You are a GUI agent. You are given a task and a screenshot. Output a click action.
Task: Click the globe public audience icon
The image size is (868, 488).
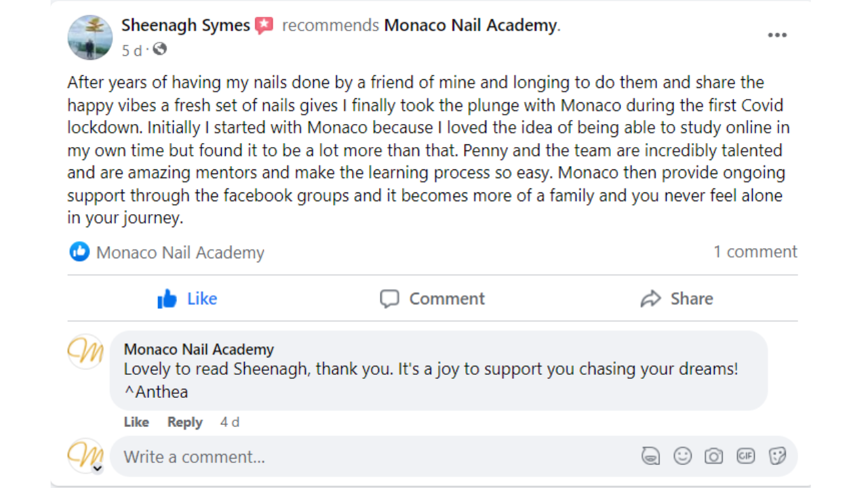point(160,49)
